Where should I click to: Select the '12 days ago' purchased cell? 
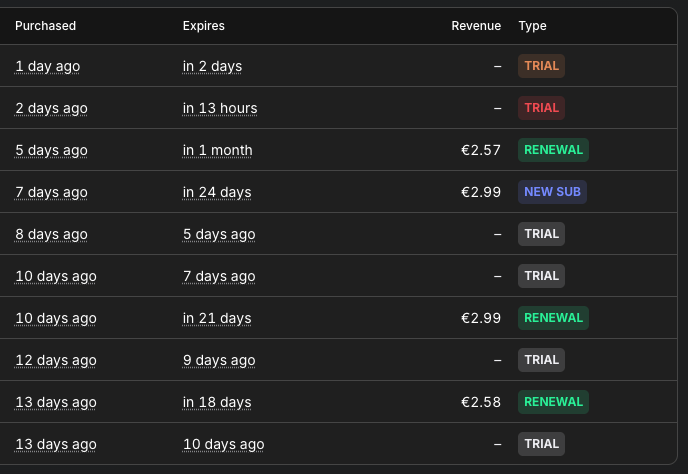[56, 361]
